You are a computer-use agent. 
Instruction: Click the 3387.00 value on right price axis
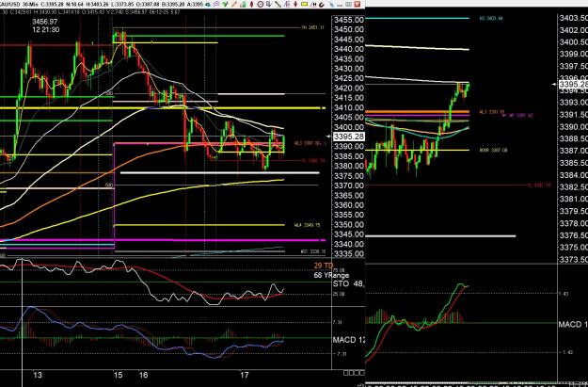573,151
